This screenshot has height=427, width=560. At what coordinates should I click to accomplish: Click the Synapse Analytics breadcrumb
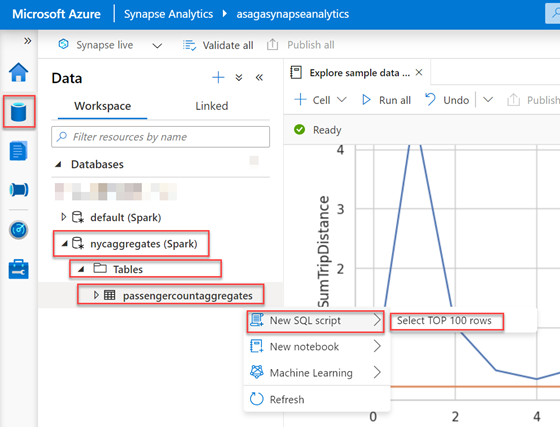coord(169,14)
